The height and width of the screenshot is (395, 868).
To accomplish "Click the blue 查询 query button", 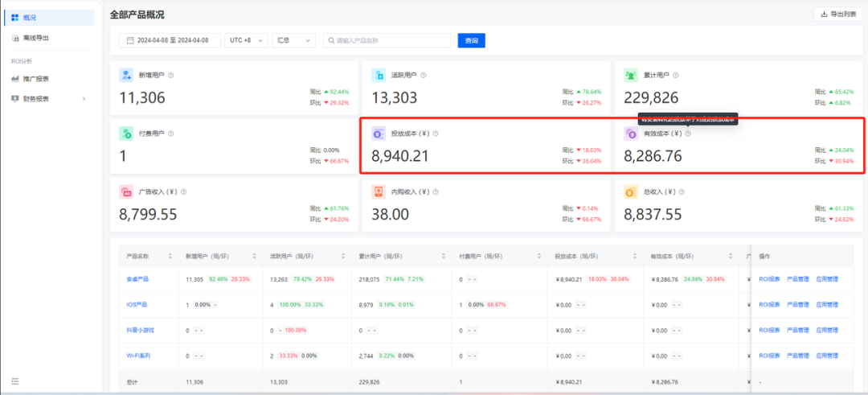I will (472, 40).
